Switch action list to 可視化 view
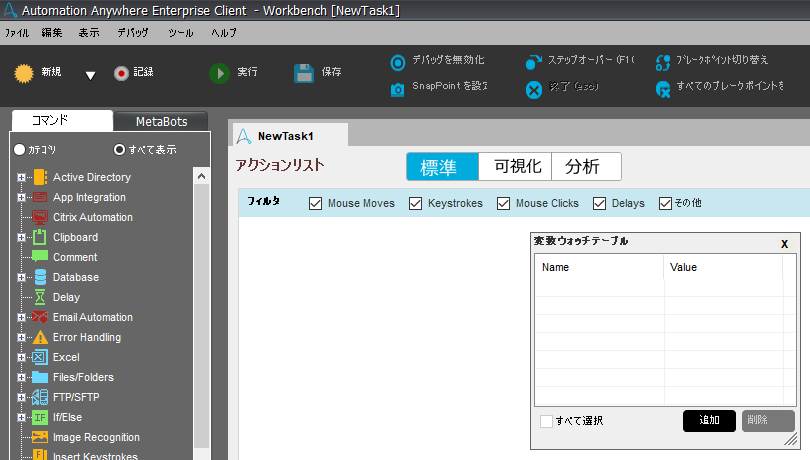The image size is (810, 460). pos(516,167)
